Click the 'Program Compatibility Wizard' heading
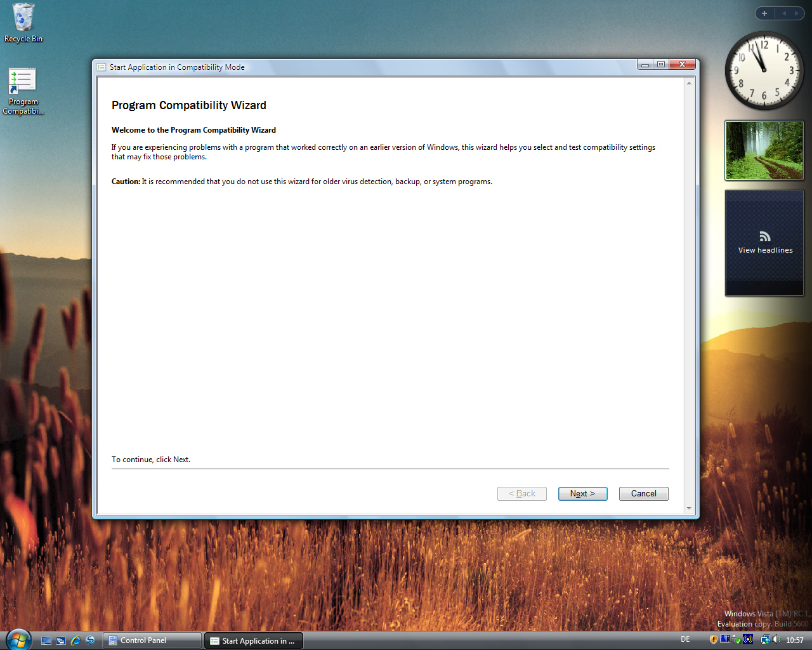 point(189,105)
